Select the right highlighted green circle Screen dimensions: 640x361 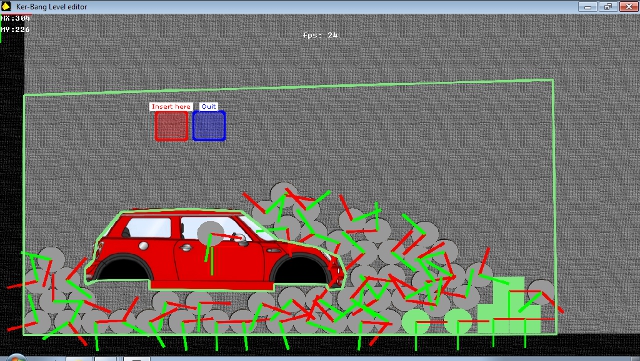click(458, 321)
